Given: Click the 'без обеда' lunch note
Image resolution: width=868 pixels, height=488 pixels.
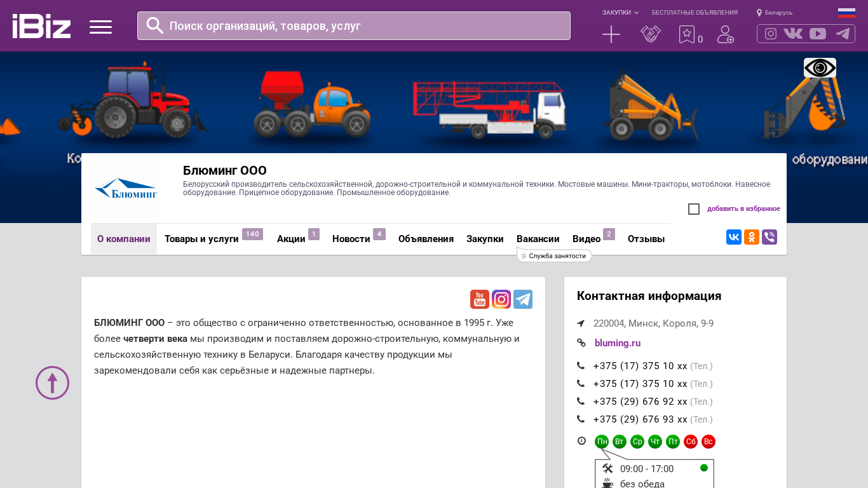Looking at the screenshot, I should coord(642,484).
